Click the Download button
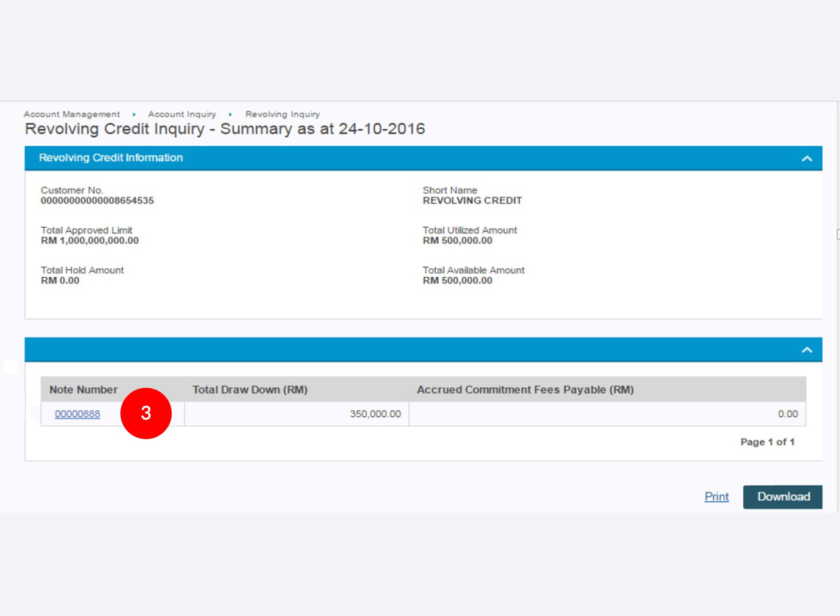The height and width of the screenshot is (616, 840). point(783,497)
